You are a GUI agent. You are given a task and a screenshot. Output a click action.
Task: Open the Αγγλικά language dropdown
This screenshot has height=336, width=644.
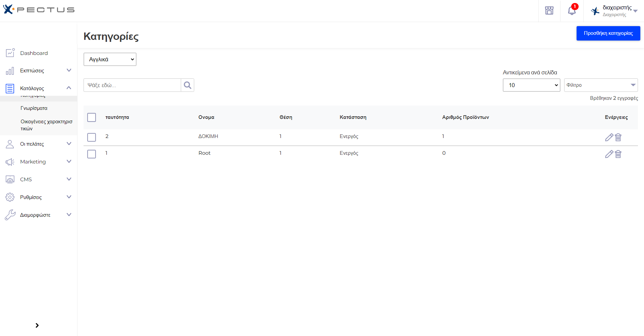point(110,59)
